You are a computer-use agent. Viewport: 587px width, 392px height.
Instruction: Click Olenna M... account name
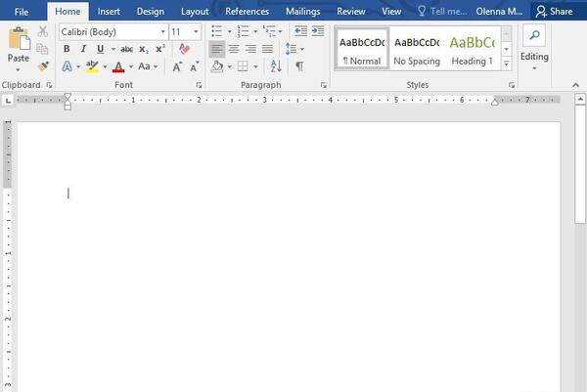click(x=499, y=12)
